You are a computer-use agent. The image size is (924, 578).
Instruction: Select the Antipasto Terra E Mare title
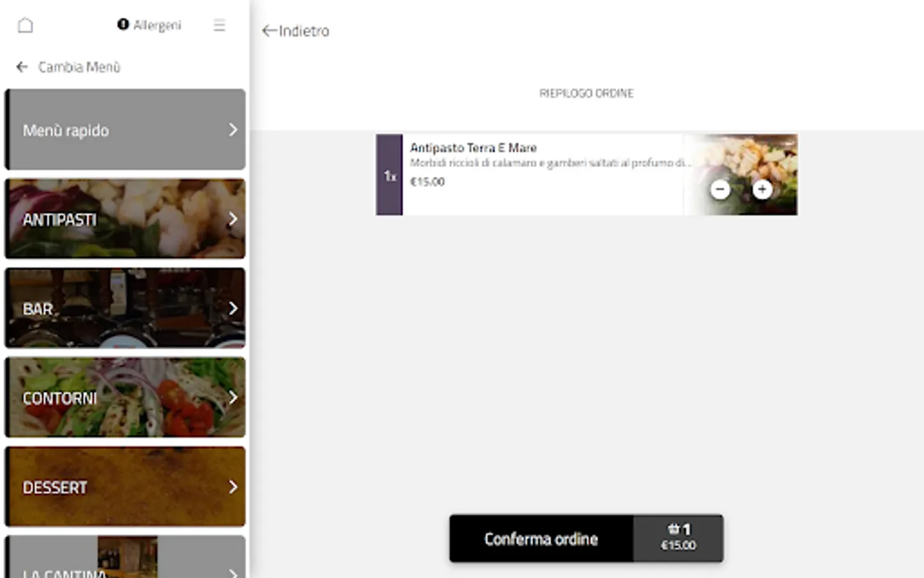click(473, 148)
